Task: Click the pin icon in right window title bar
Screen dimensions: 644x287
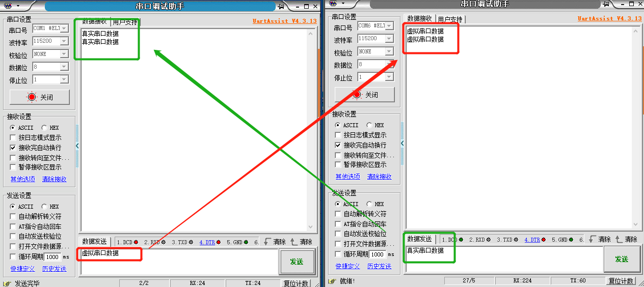Action: pyautogui.click(x=605, y=5)
